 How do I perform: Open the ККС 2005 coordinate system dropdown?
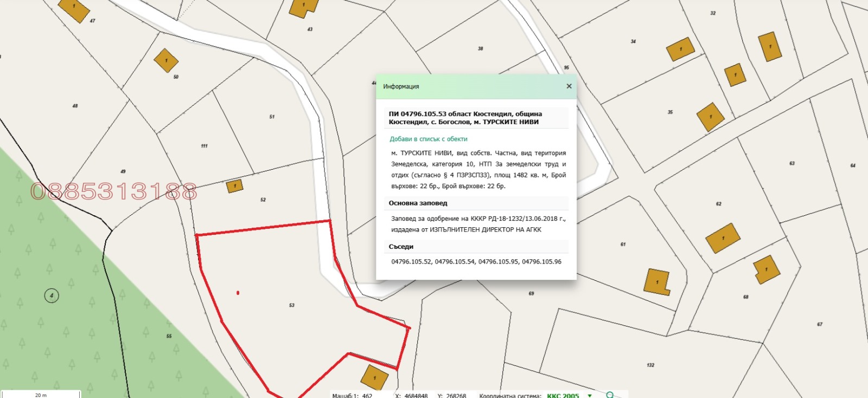pyautogui.click(x=590, y=395)
